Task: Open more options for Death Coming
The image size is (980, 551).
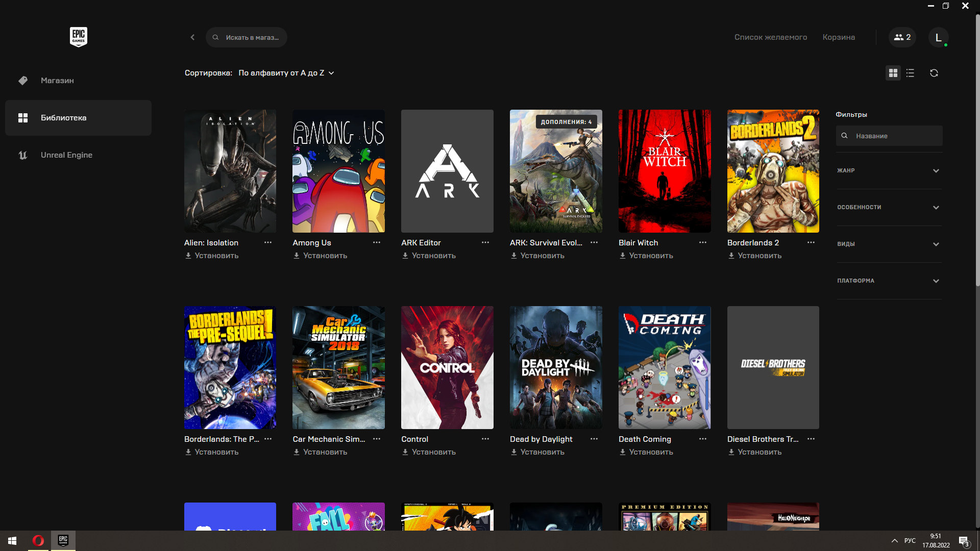Action: 703,439
